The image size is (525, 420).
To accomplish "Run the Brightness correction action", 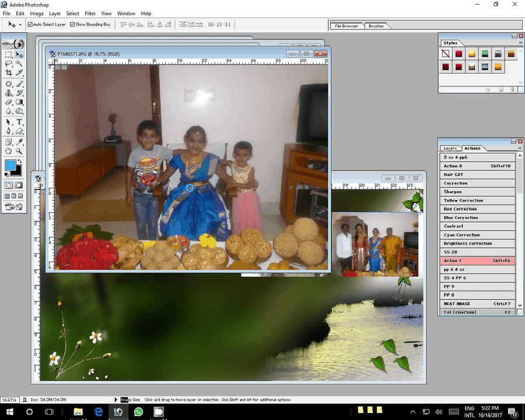I will pyautogui.click(x=477, y=243).
